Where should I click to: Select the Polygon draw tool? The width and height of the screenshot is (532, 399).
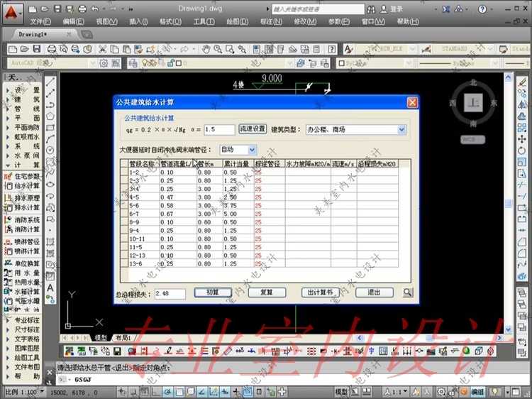pos(50,116)
